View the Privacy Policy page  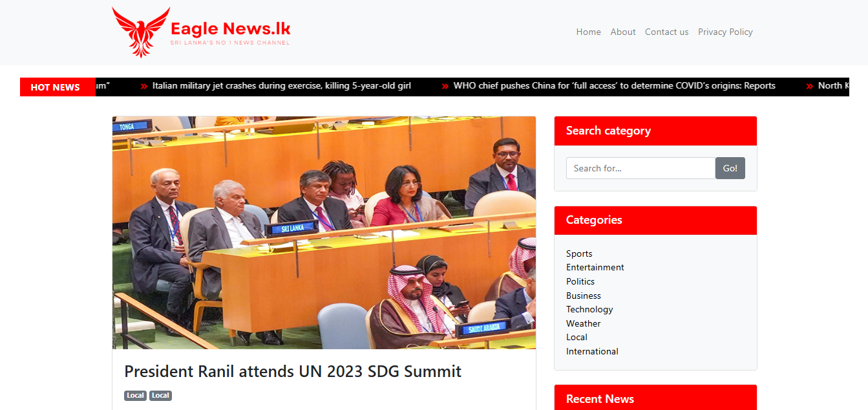725,32
